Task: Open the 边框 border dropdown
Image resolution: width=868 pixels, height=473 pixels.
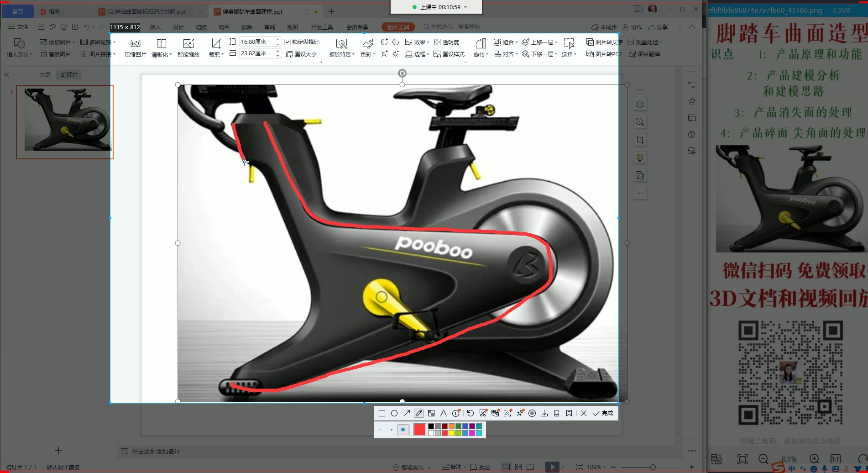Action: point(417,54)
